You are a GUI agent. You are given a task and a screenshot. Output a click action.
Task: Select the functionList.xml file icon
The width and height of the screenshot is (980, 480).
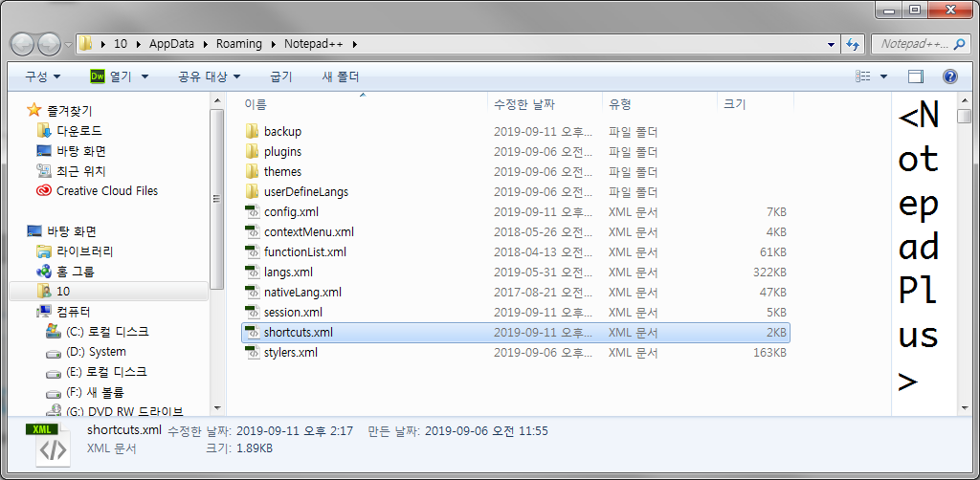point(252,251)
